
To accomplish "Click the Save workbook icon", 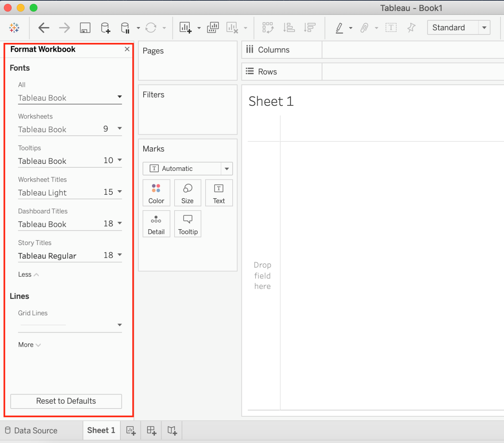I will click(85, 27).
